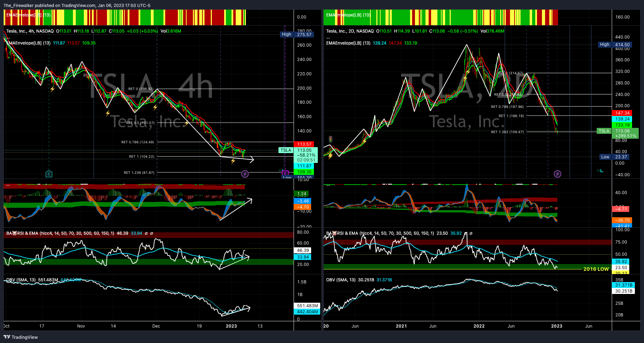
Task: Click the cyan 139.24 price tag
Action: tap(622, 119)
